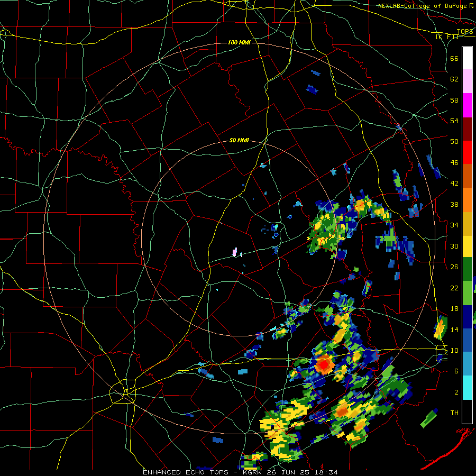
Task: Click the white swatch on the tops scale
Action: click(467, 58)
